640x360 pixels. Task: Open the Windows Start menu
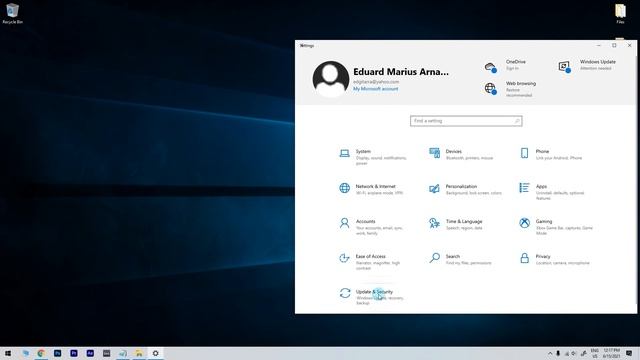(x=8, y=353)
